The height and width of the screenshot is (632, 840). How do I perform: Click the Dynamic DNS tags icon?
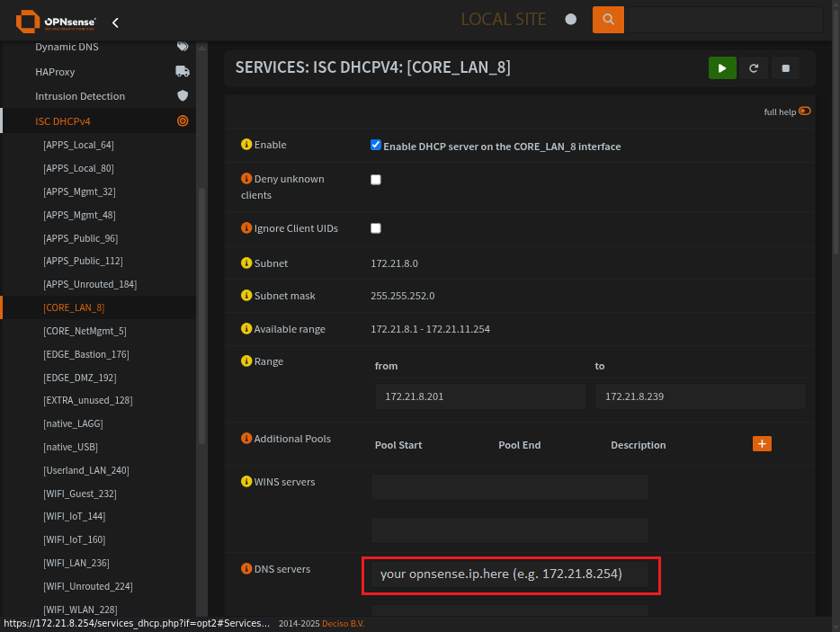pos(183,47)
